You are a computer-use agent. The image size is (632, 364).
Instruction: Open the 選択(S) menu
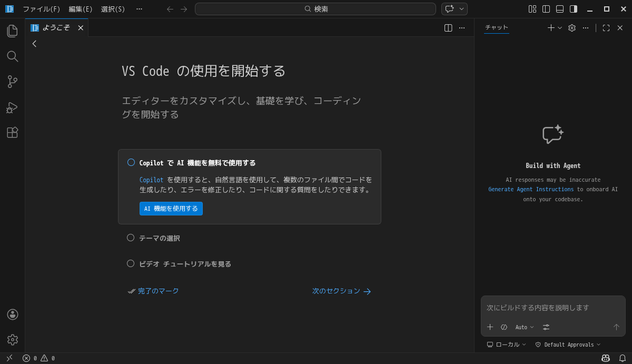[x=113, y=9]
